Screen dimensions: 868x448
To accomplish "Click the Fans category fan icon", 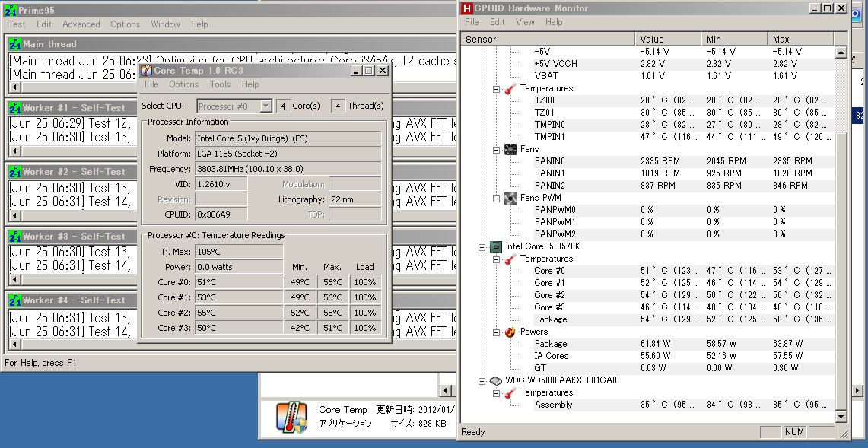I will pos(510,149).
